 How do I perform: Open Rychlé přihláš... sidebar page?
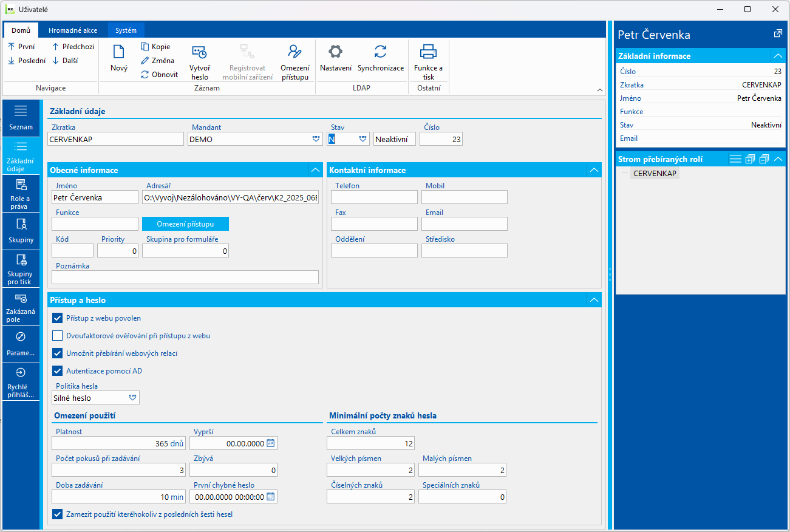pyautogui.click(x=21, y=381)
